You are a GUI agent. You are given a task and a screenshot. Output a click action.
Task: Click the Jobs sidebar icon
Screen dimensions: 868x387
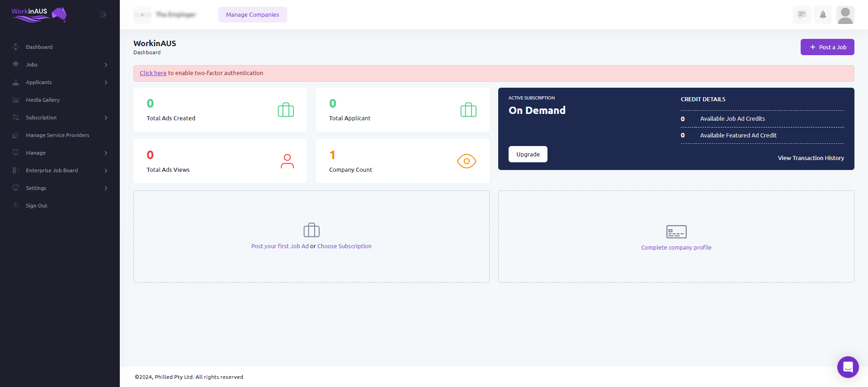[x=16, y=64]
